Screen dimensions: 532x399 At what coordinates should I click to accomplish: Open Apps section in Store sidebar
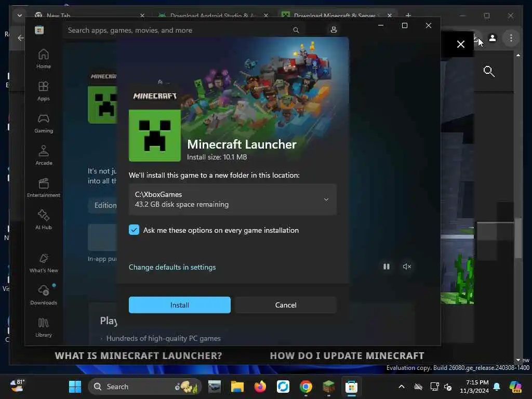(x=44, y=91)
